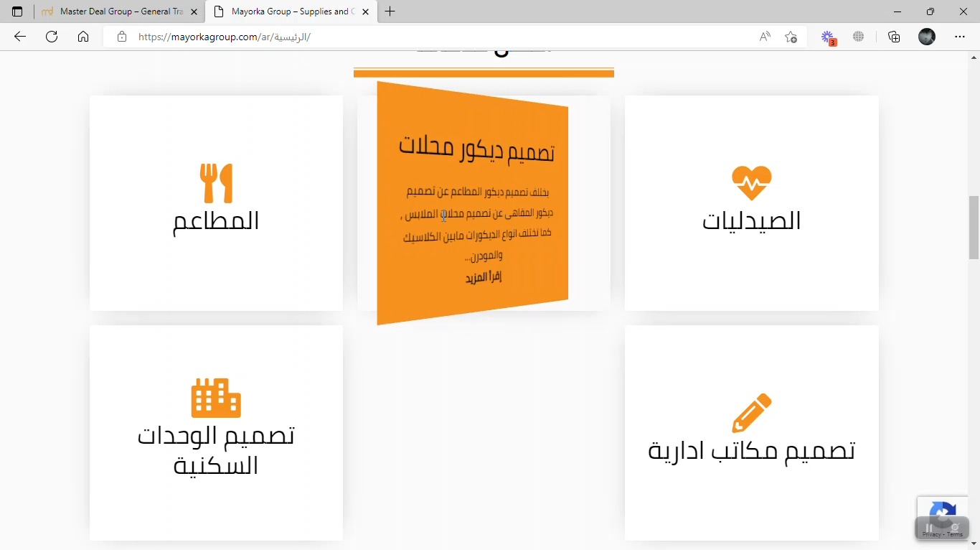Open the user profile avatar
Image resolution: width=980 pixels, height=550 pixels.
click(927, 37)
